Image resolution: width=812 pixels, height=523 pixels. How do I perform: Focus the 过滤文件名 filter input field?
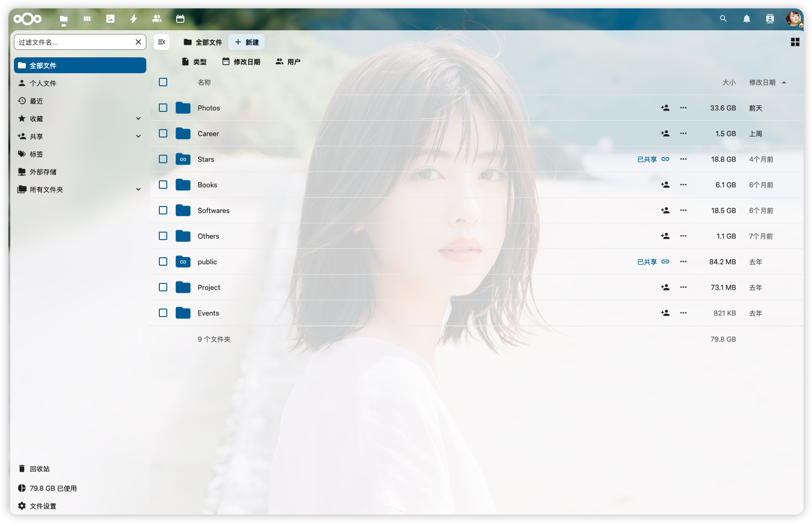(x=75, y=42)
